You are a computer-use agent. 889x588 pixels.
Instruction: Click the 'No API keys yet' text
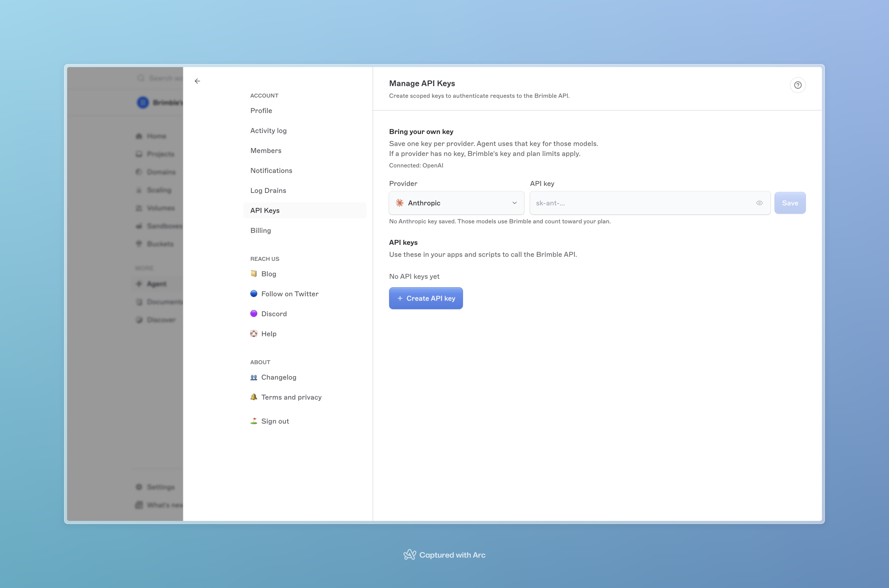tap(414, 276)
